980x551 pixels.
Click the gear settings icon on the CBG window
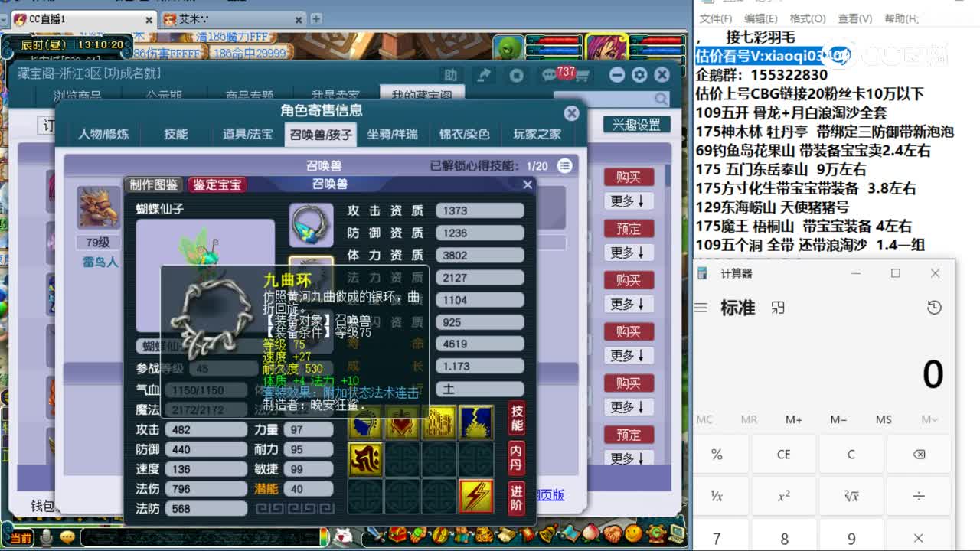[x=639, y=74]
